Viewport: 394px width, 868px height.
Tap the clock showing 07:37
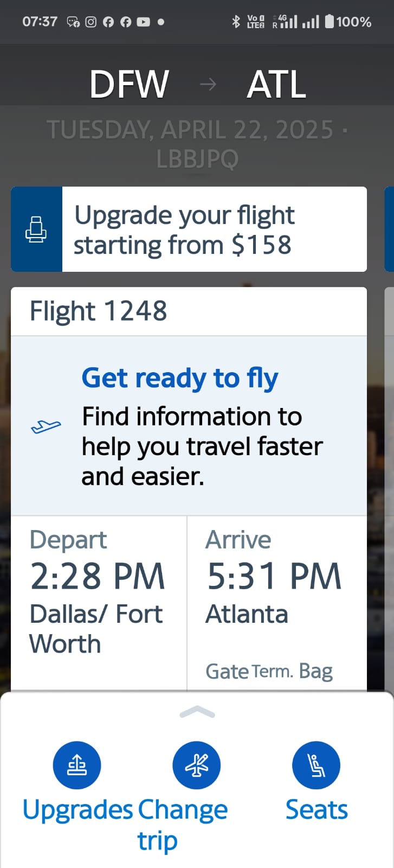click(x=40, y=22)
